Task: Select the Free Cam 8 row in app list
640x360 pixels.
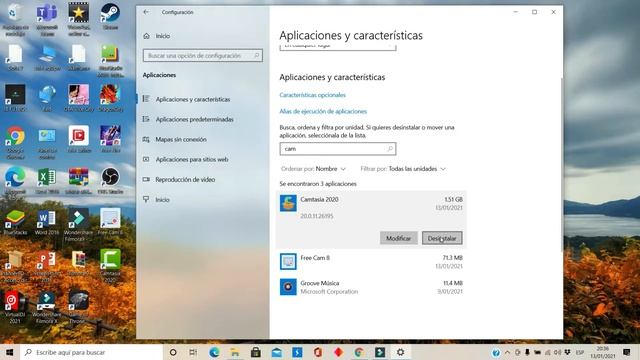Action: 371,262
